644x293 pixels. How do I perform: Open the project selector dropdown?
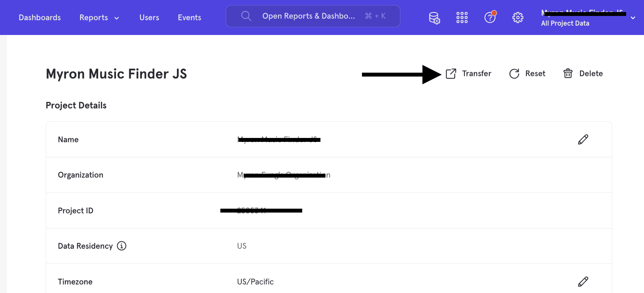pyautogui.click(x=632, y=17)
